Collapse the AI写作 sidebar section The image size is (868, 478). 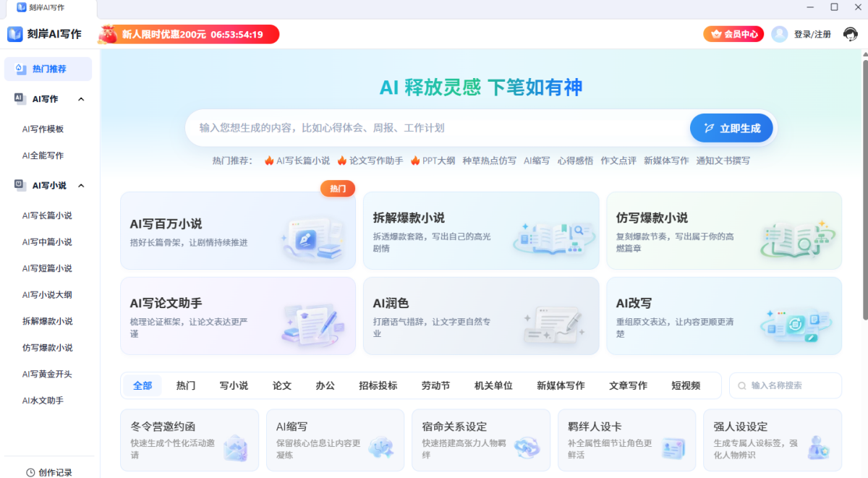pyautogui.click(x=81, y=99)
